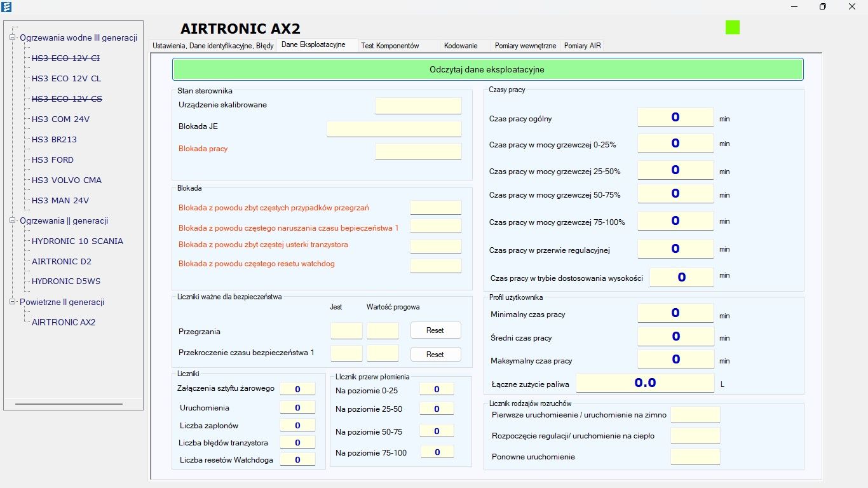The image size is (868, 488).
Task: Click the Minimalny czas pracy field
Action: pos(675,313)
